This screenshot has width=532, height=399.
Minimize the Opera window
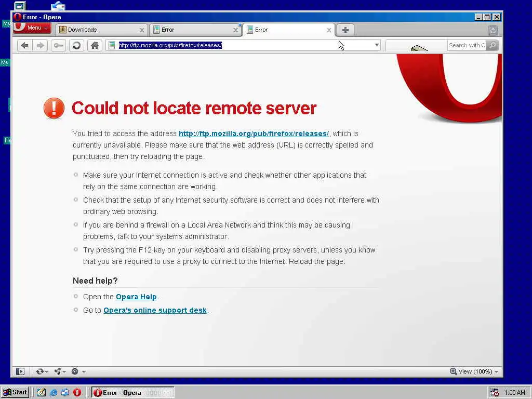pyautogui.click(x=478, y=17)
